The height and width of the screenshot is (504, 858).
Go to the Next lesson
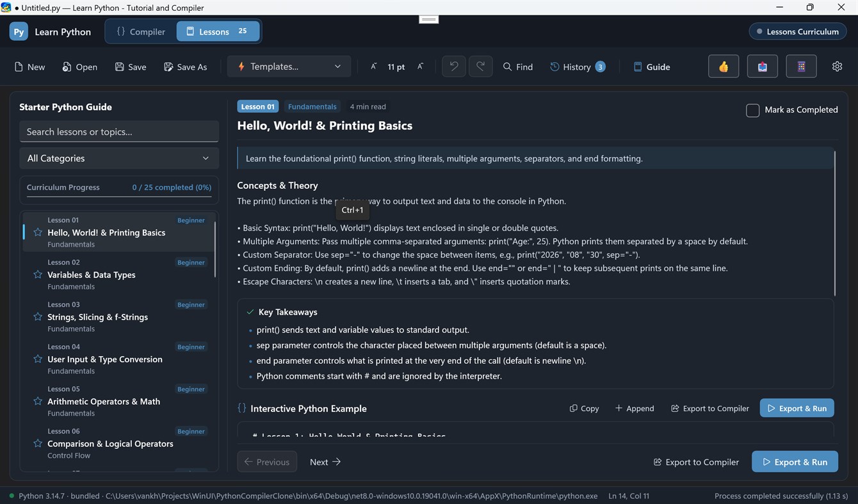coord(325,462)
